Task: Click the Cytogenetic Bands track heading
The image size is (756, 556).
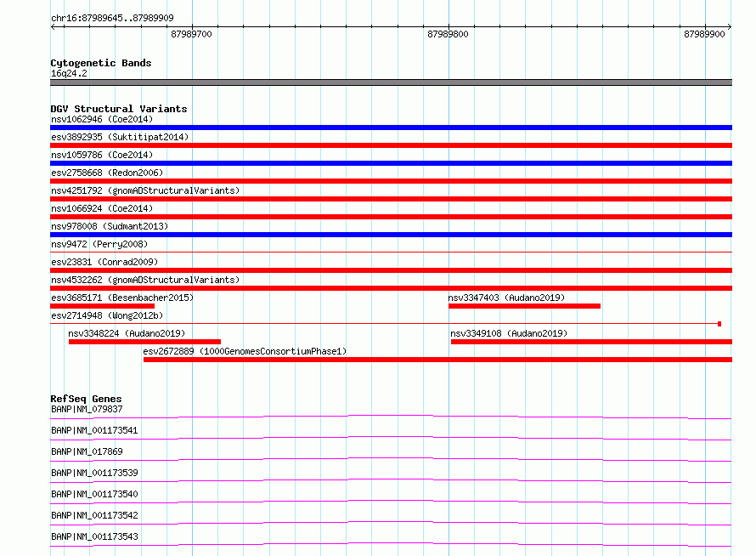Action: click(101, 63)
